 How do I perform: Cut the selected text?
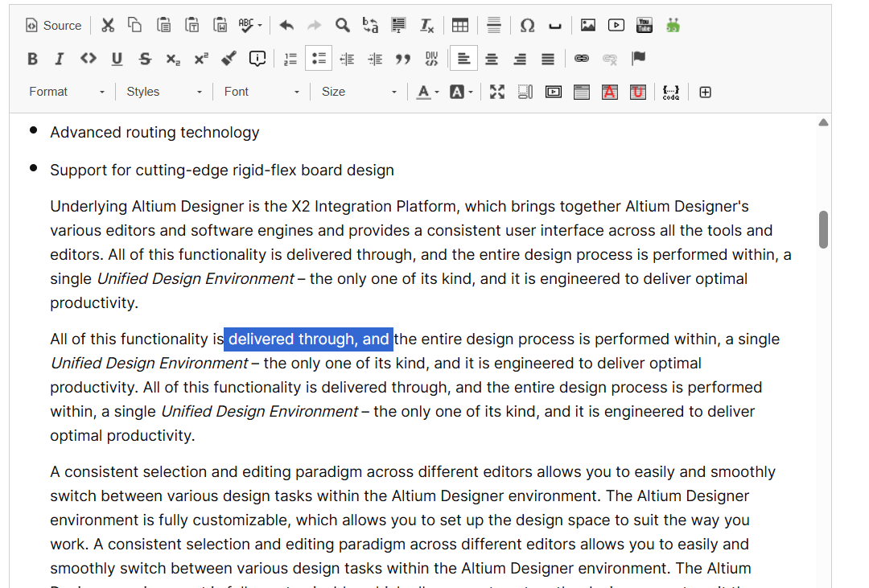point(108,26)
